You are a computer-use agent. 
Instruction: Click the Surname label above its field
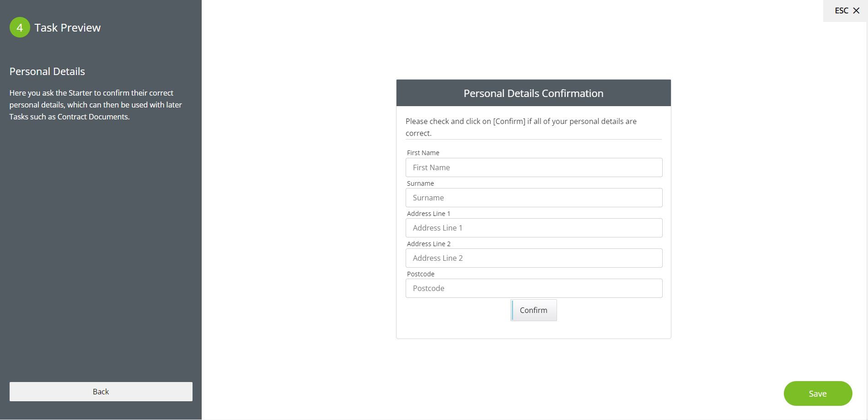pos(420,183)
